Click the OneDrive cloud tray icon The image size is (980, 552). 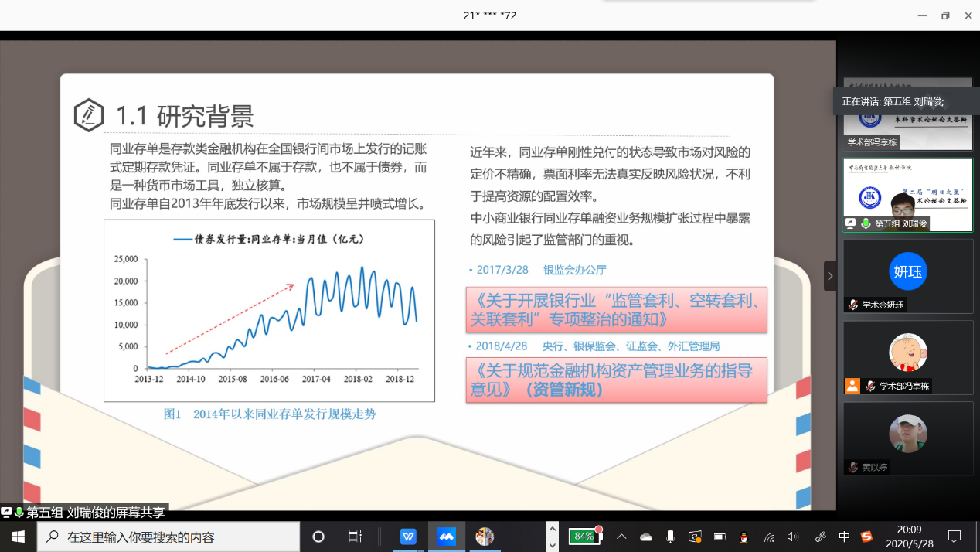pos(646,537)
